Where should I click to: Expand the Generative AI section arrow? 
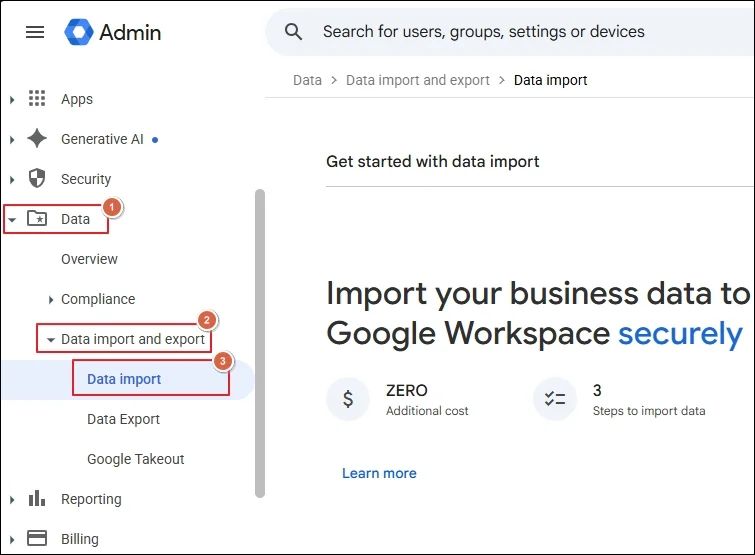click(x=12, y=140)
